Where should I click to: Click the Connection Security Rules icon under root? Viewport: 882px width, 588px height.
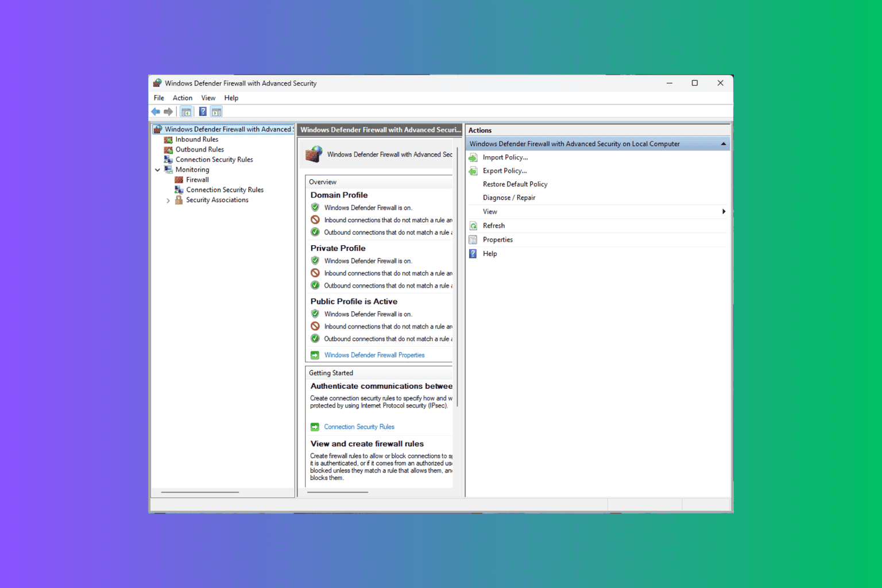tap(168, 160)
